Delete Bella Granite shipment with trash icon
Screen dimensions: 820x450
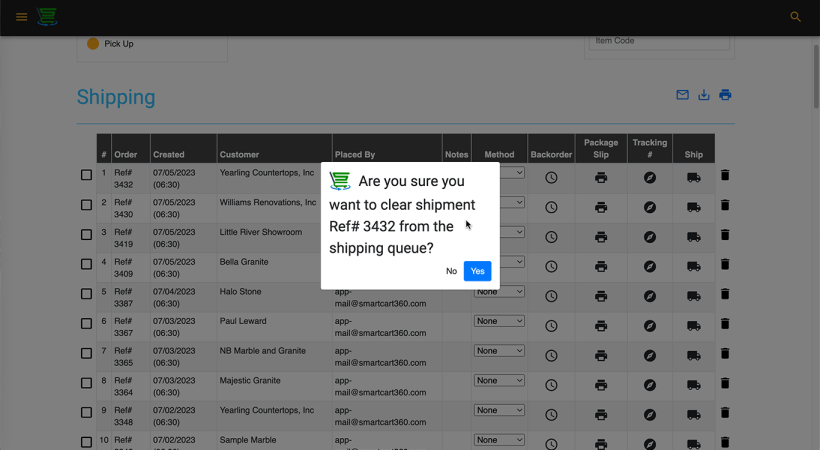pos(725,264)
